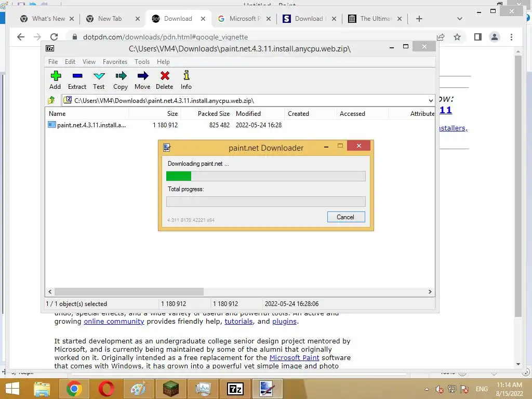
Task: Delete the selected file with the red X icon
Action: tap(165, 80)
